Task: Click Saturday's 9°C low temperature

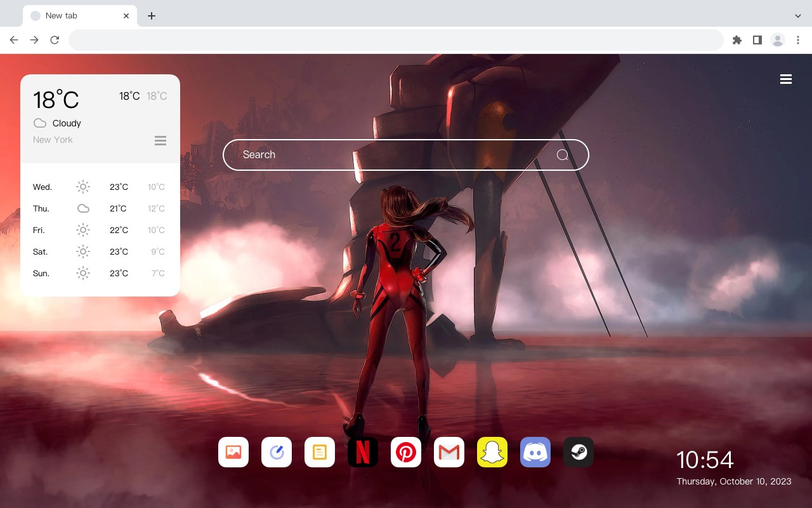Action: (x=158, y=251)
